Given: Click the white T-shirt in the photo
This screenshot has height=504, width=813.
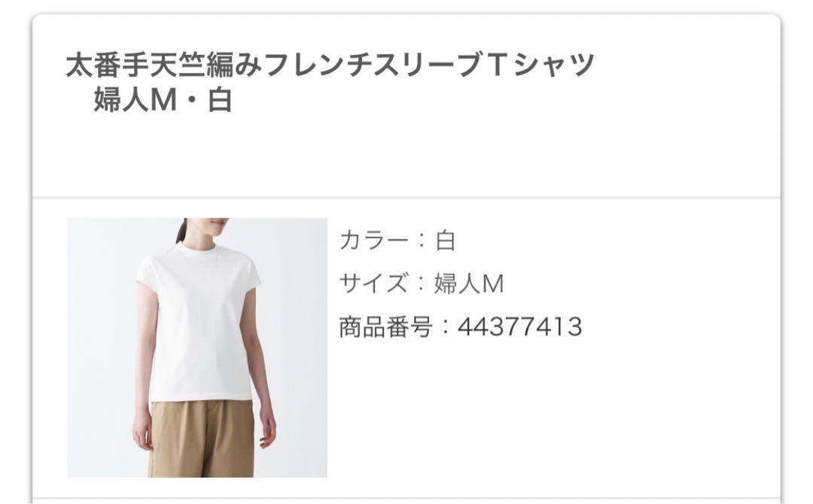Looking at the screenshot, I should point(199,321).
